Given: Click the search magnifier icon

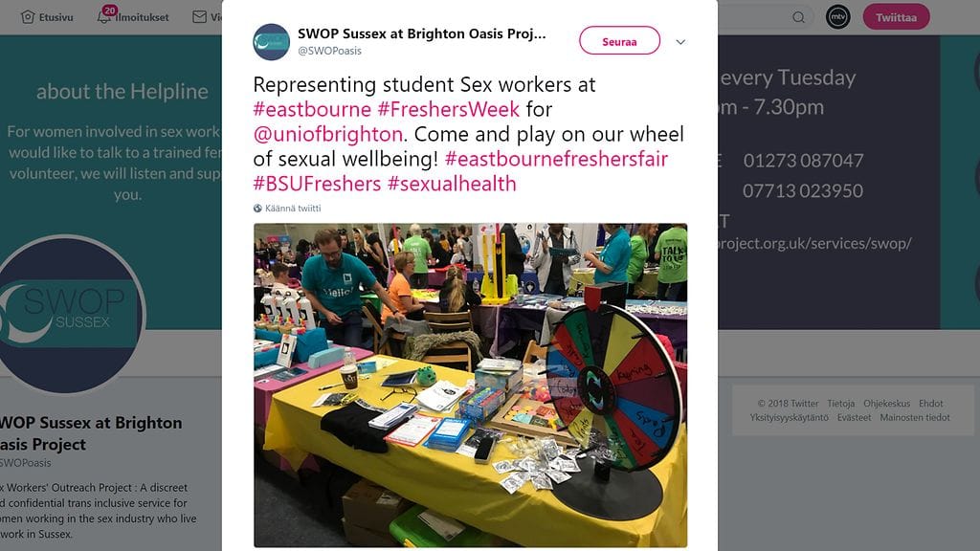Looking at the screenshot, I should [x=799, y=17].
